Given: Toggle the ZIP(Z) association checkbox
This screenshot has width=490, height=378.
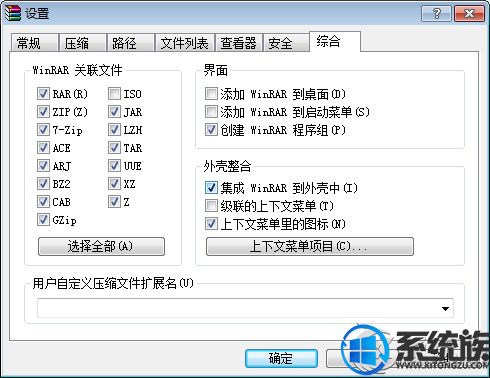Looking at the screenshot, I should [x=43, y=112].
